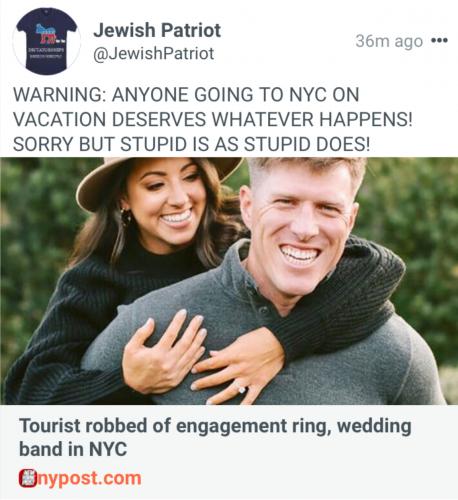Click the NY Post favicon icon
The width and height of the screenshot is (458, 500).
coord(26,478)
